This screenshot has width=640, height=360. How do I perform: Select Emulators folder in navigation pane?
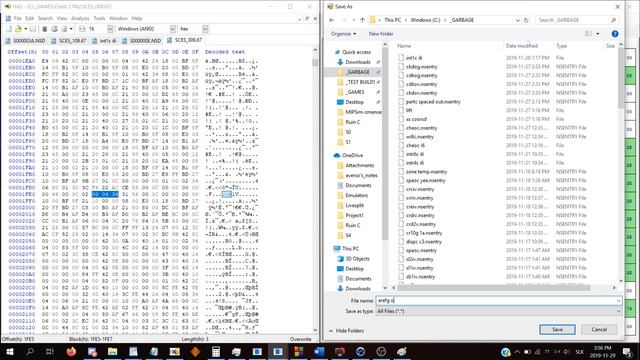356,196
